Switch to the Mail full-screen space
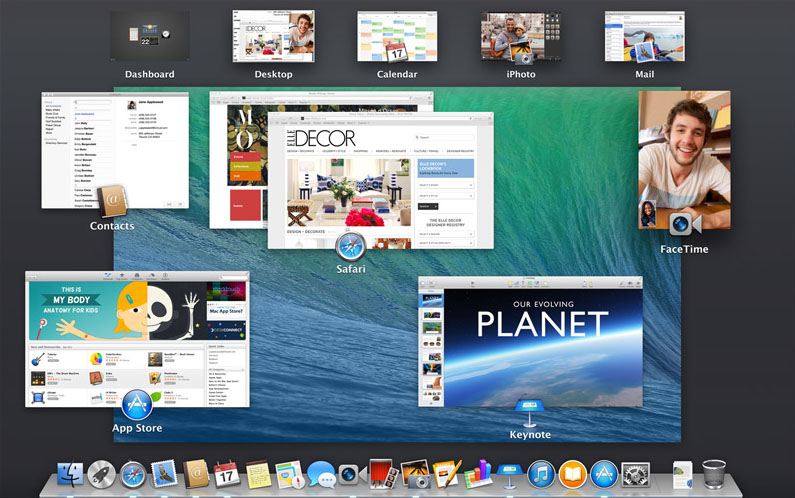This screenshot has width=795, height=498. pos(644,37)
